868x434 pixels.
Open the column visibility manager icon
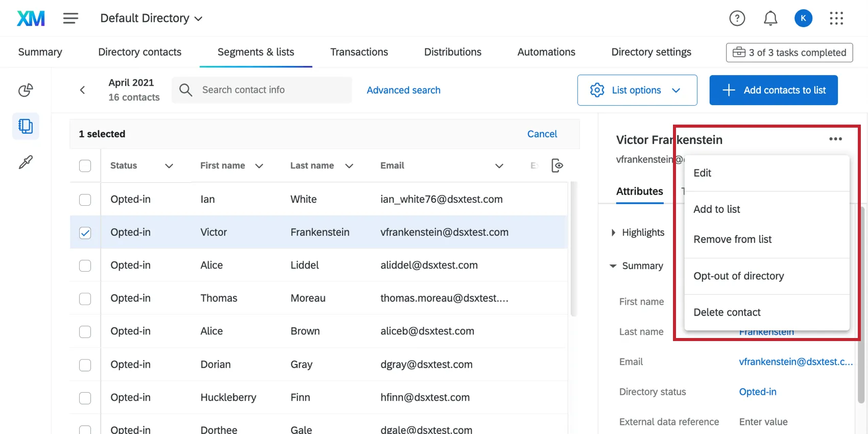[x=558, y=165]
